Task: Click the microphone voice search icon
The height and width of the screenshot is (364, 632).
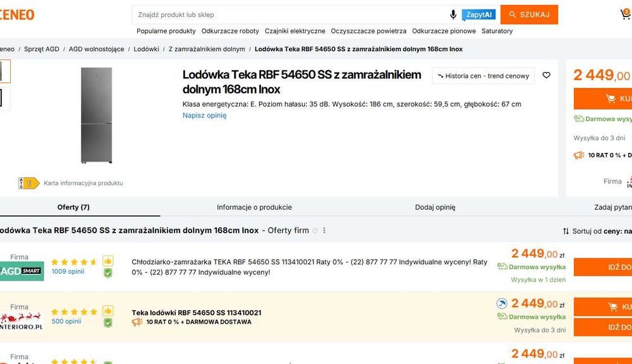Action: [453, 15]
